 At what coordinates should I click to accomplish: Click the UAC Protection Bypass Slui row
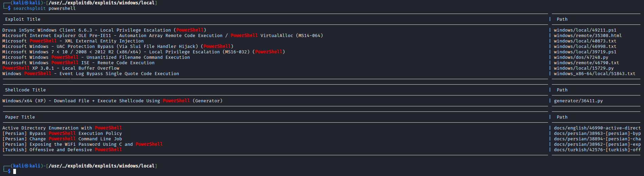pyautogui.click(x=118, y=47)
